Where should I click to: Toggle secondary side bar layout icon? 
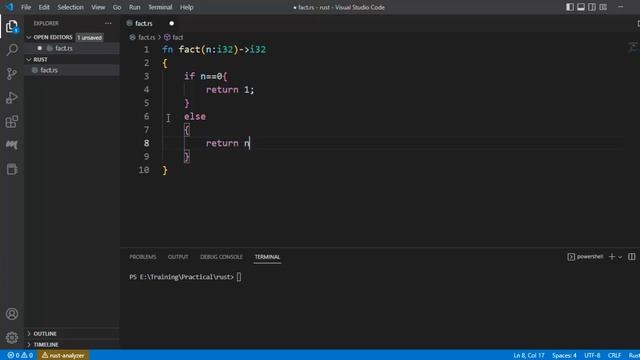coord(592,7)
